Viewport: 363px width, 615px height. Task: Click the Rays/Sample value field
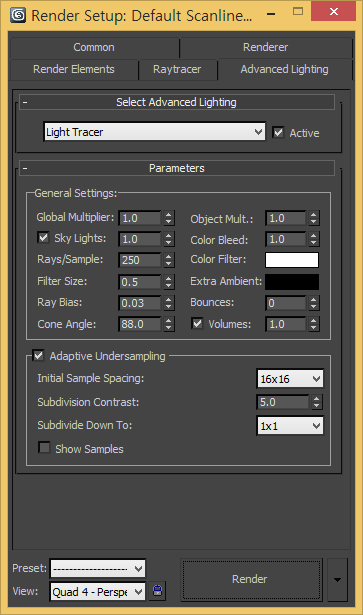click(x=140, y=260)
